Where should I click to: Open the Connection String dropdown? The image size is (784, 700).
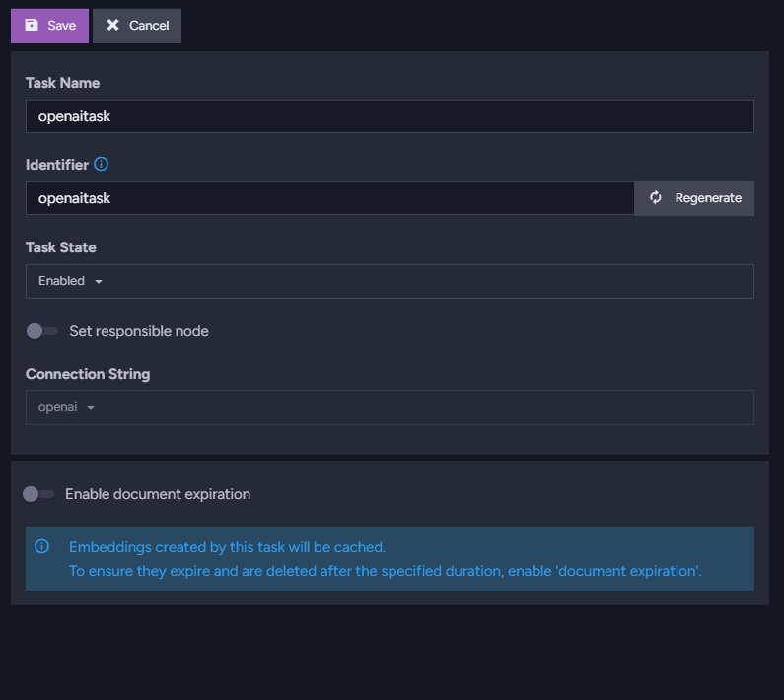click(x=390, y=407)
